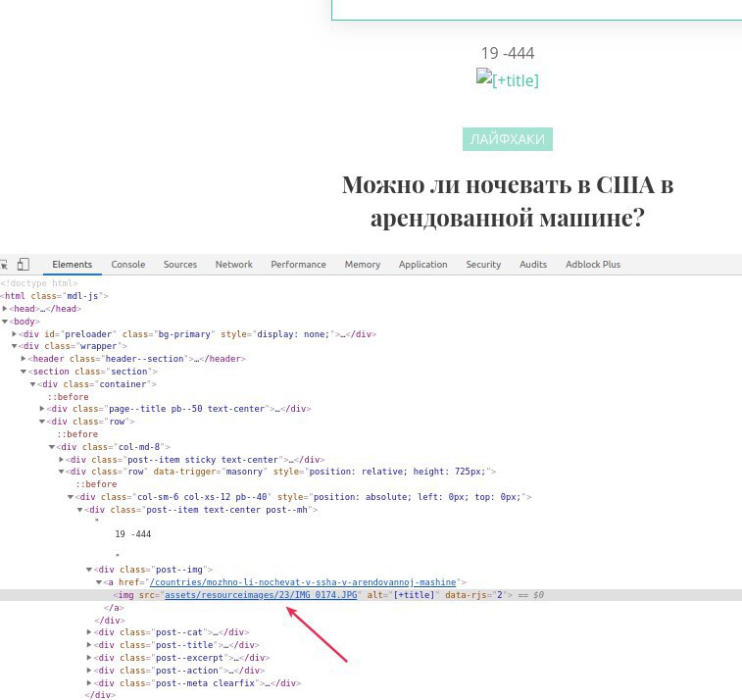The height and width of the screenshot is (700, 742).
Task: Open the Elements tab
Action: (72, 264)
